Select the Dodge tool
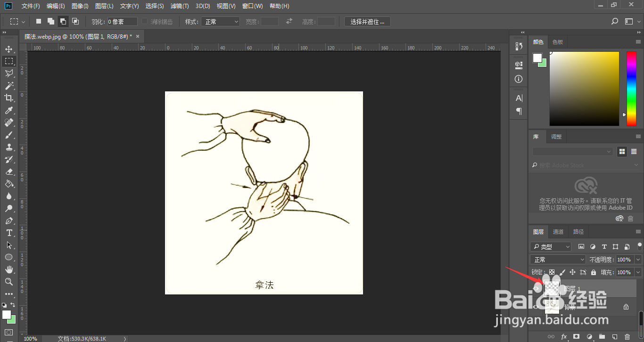 tap(9, 208)
